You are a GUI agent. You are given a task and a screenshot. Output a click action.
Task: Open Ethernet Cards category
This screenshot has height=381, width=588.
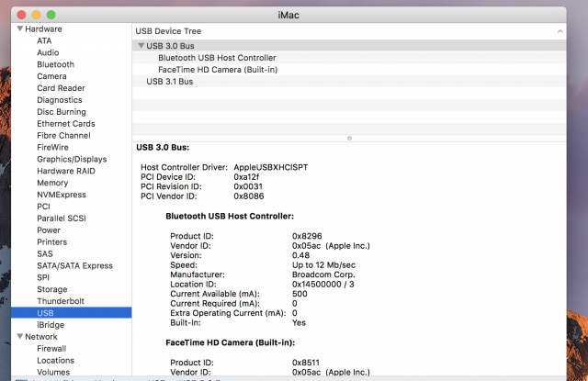click(x=65, y=124)
